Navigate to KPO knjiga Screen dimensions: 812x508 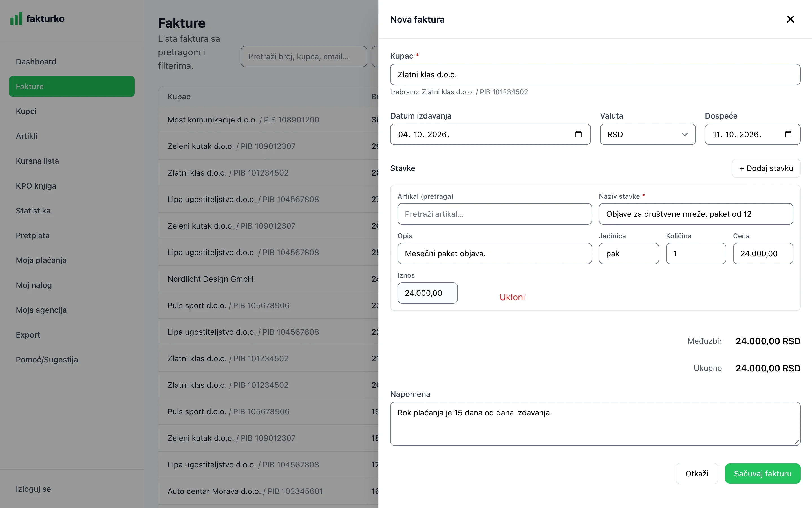pos(72,186)
